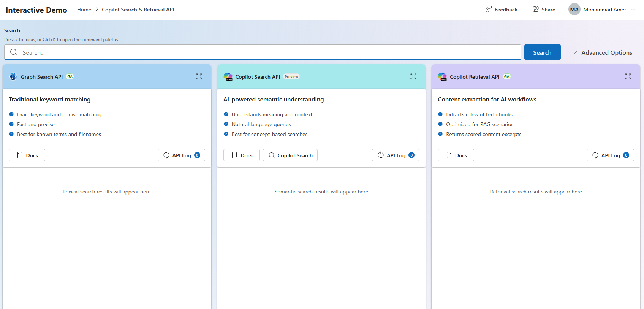Click the blue Search button
This screenshot has width=644, height=309.
[542, 52]
